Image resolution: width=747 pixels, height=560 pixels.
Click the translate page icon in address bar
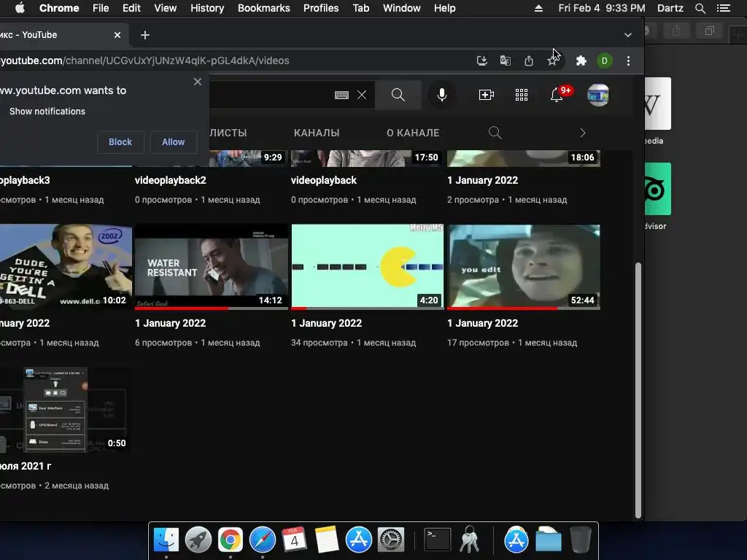pos(505,61)
